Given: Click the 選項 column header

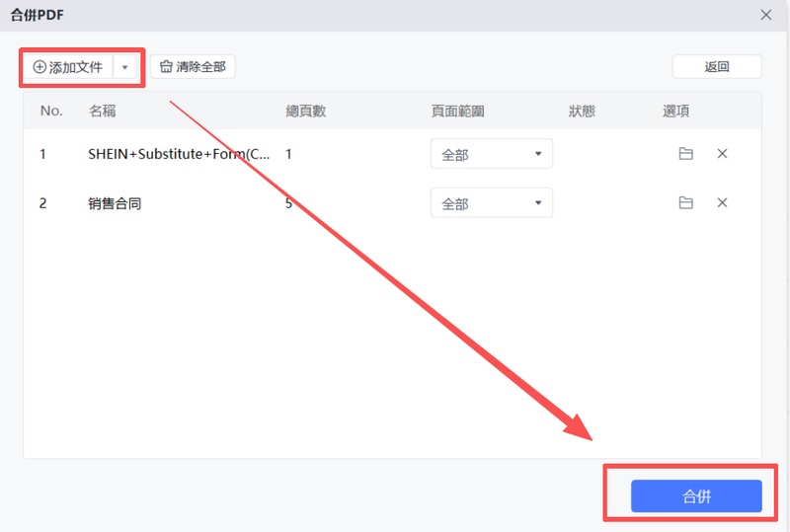Looking at the screenshot, I should [x=675, y=111].
